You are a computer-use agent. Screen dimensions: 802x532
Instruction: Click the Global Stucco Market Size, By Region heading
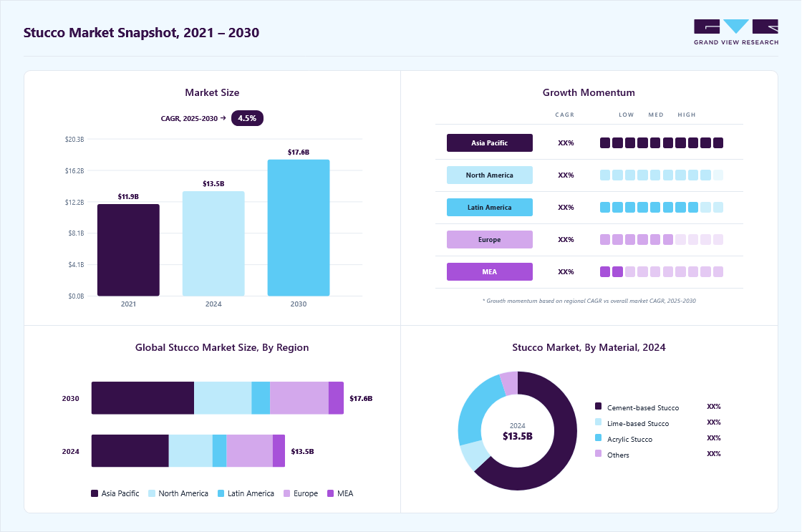222,347
